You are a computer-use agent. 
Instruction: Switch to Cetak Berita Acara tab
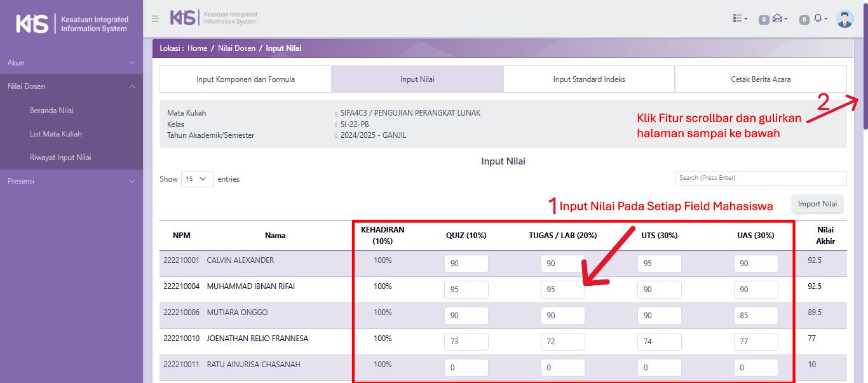coord(761,79)
